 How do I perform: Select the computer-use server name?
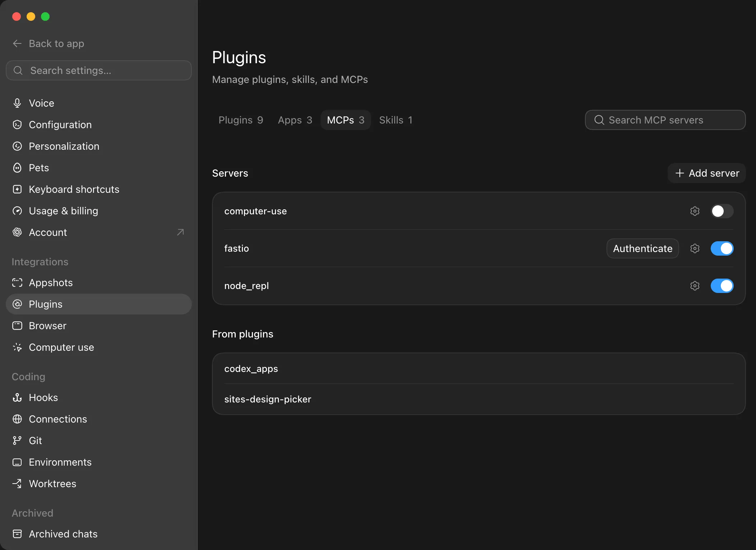click(255, 211)
